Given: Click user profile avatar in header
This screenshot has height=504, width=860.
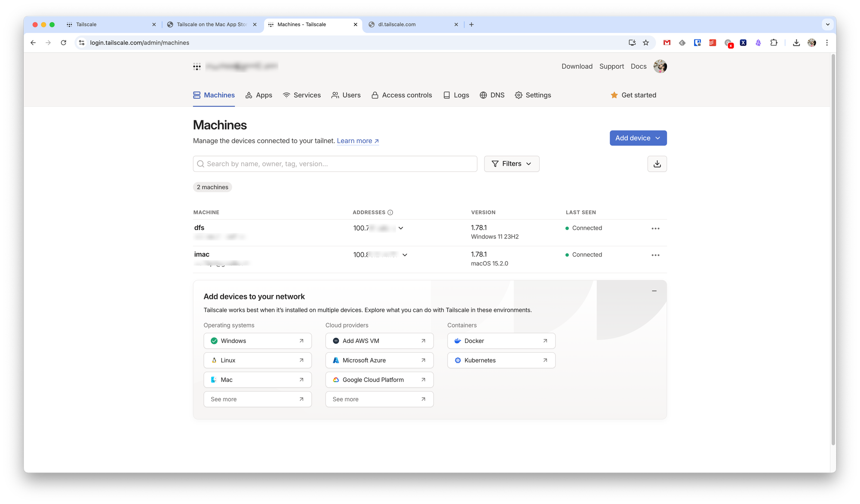Looking at the screenshot, I should [x=660, y=66].
